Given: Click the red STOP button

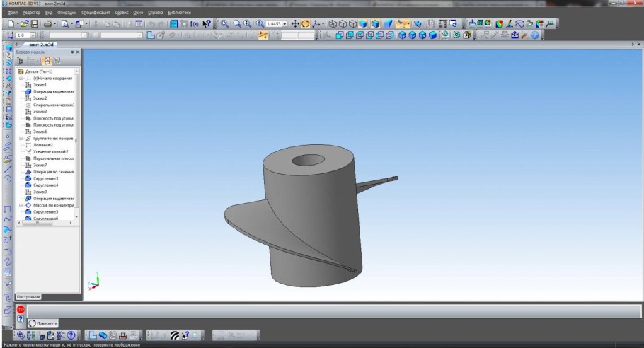Looking at the screenshot, I should [21, 309].
